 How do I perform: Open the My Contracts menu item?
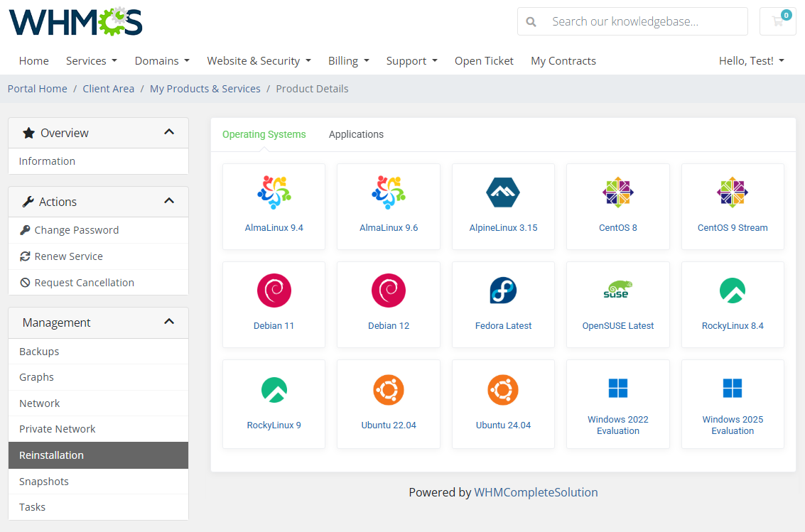click(x=563, y=61)
